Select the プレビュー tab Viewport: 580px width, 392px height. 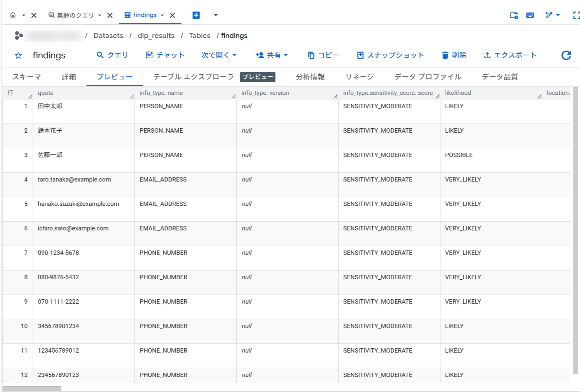(x=115, y=77)
